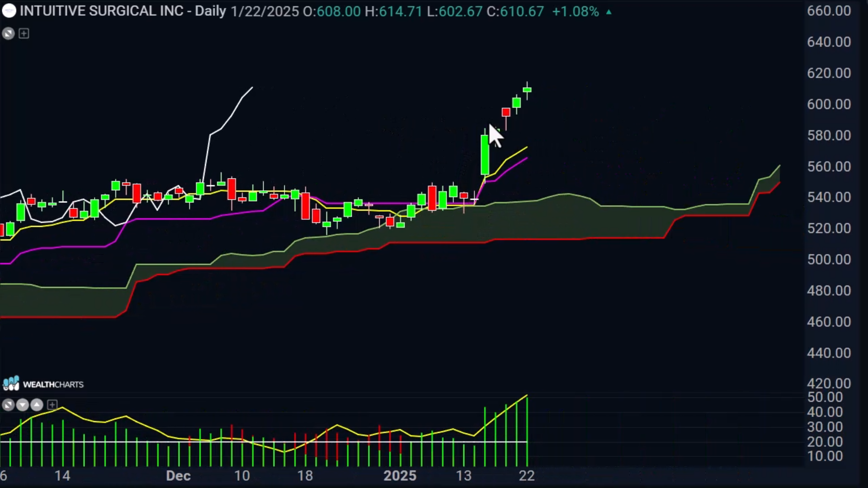Click the '2025' date axis label
The image size is (868, 488).
(400, 476)
